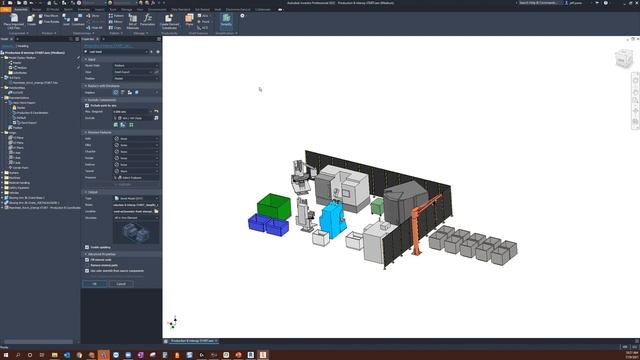
Task: Click the Windows Start button
Action: coord(6,355)
